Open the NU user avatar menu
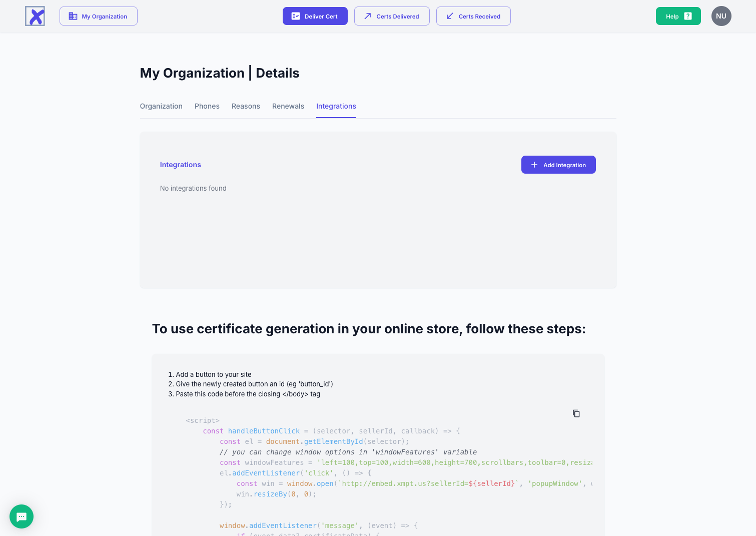This screenshot has height=536, width=756. tap(721, 16)
